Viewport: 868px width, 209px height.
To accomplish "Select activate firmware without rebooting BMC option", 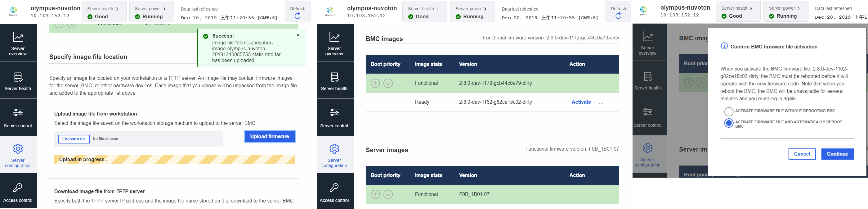I will [728, 111].
